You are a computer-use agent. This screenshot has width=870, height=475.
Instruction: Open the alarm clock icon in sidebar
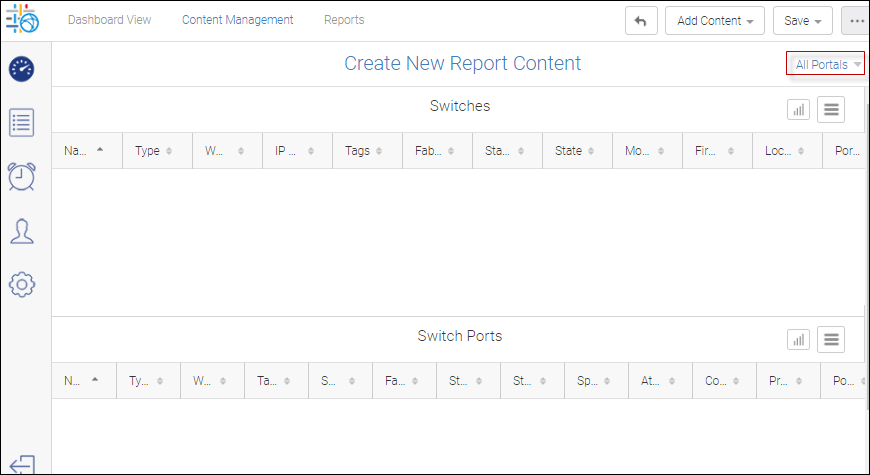pos(22,176)
